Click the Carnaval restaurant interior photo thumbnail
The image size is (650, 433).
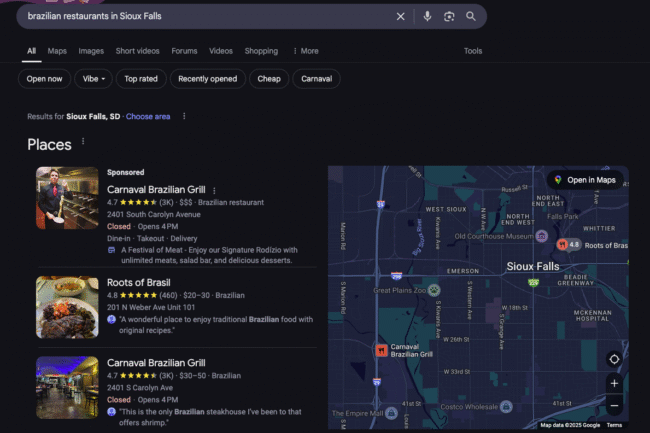tap(67, 388)
